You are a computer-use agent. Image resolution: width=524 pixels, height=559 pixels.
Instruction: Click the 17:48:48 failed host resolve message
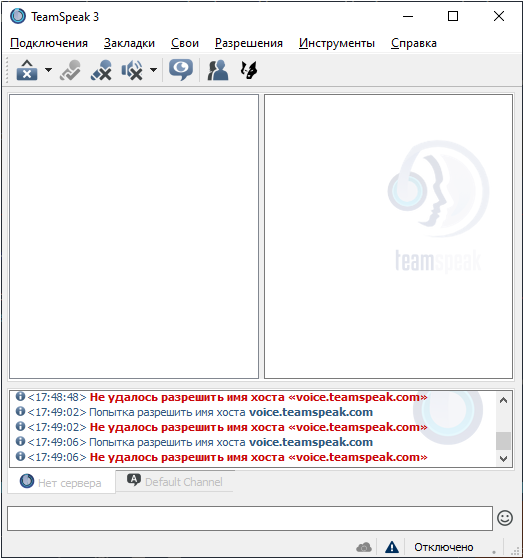coord(221,397)
